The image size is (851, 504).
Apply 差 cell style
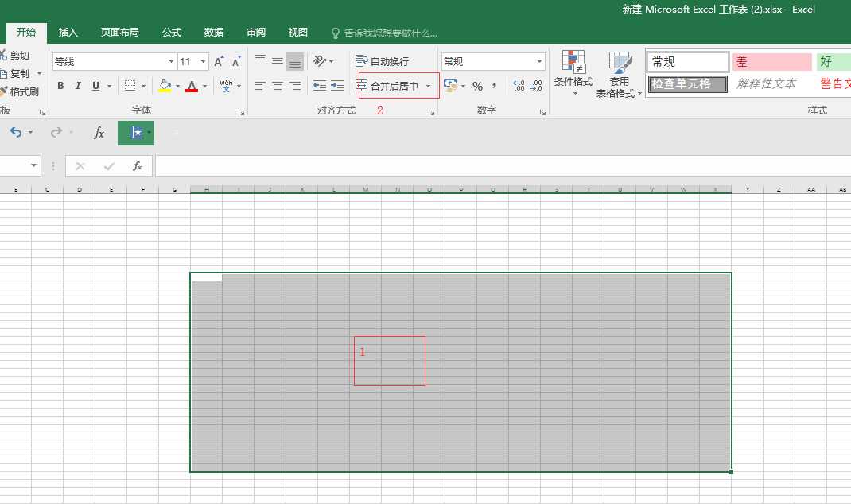[x=771, y=62]
